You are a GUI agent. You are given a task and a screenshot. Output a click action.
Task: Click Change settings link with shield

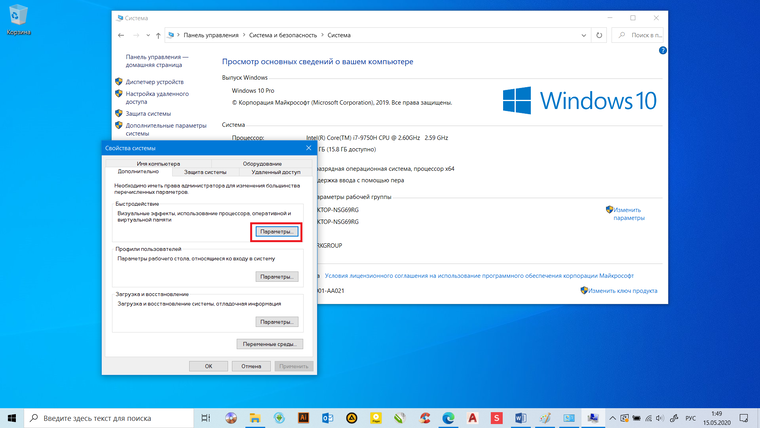tap(629, 214)
